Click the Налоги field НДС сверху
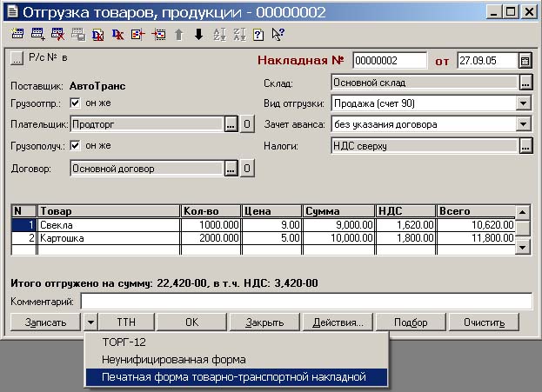The width and height of the screenshot is (542, 392). pos(425,146)
